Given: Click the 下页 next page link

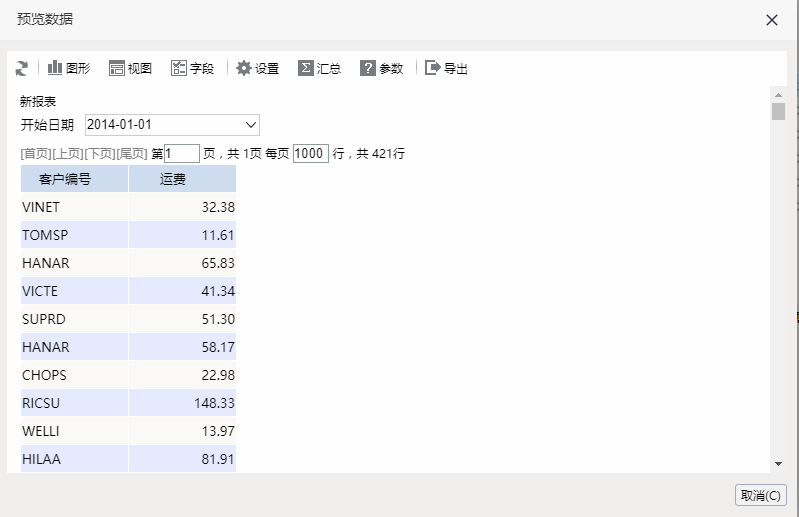Looking at the screenshot, I should coord(100,154).
